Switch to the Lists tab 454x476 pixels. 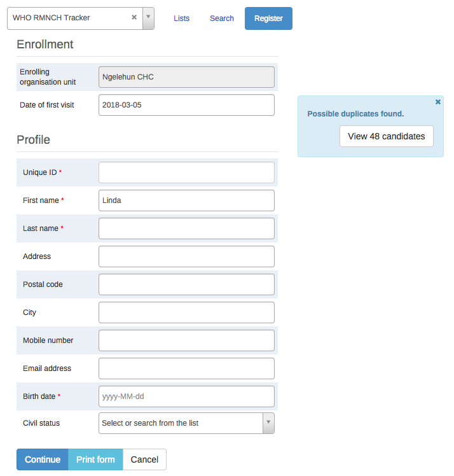coord(182,18)
